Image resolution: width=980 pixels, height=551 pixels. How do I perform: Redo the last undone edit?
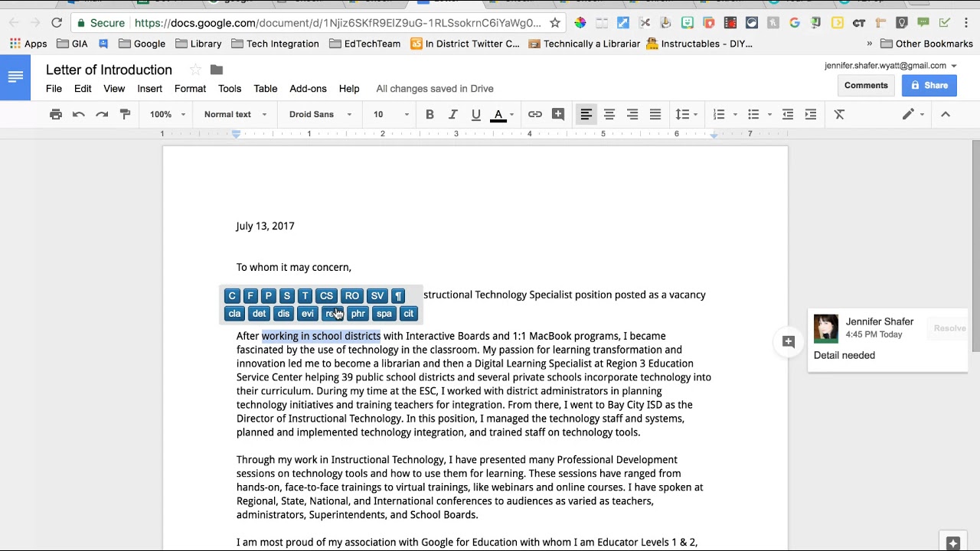pyautogui.click(x=102, y=114)
